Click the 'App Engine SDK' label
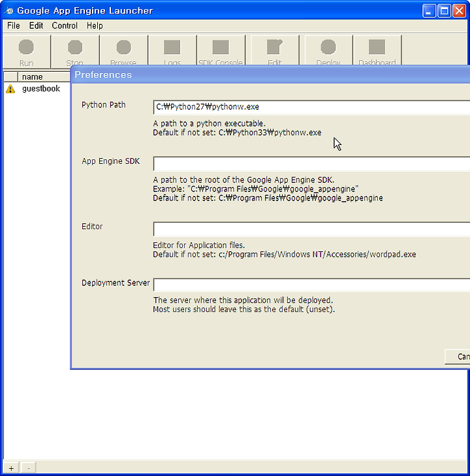This screenshot has width=470, height=476. point(111,161)
